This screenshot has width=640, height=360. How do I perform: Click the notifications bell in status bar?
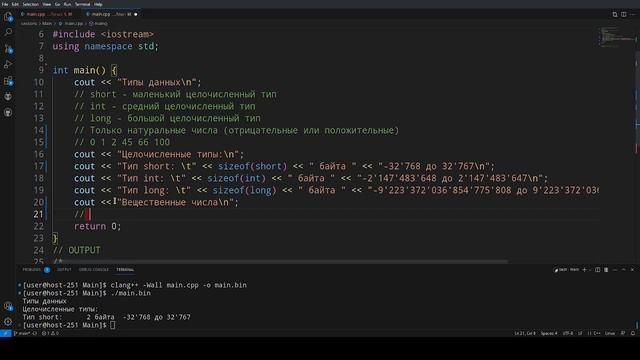633,333
